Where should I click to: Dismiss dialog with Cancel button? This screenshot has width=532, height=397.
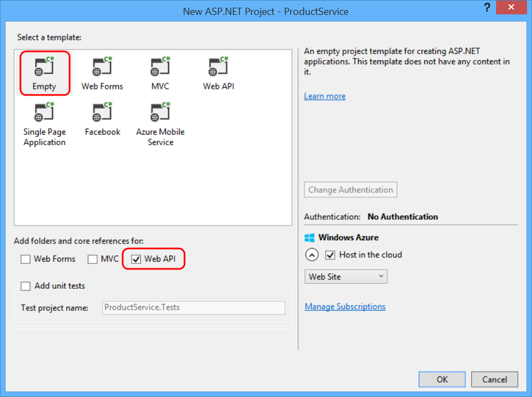[494, 379]
